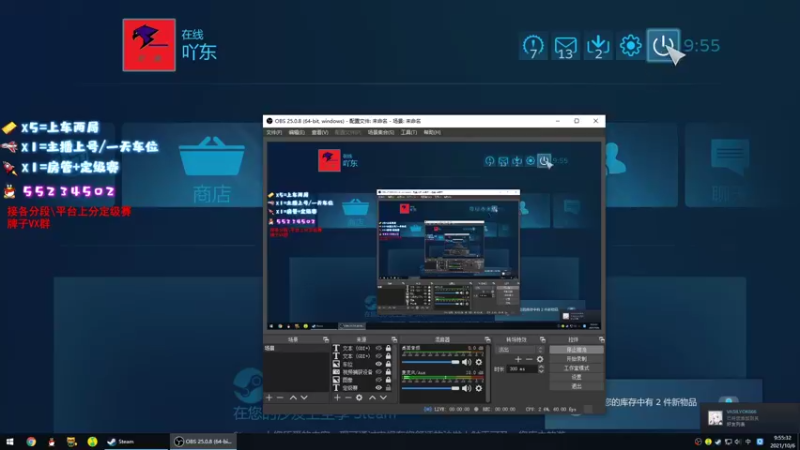The image size is (800, 450).
Task: Adjust microphone/Aux volume slider
Action: coord(431,388)
